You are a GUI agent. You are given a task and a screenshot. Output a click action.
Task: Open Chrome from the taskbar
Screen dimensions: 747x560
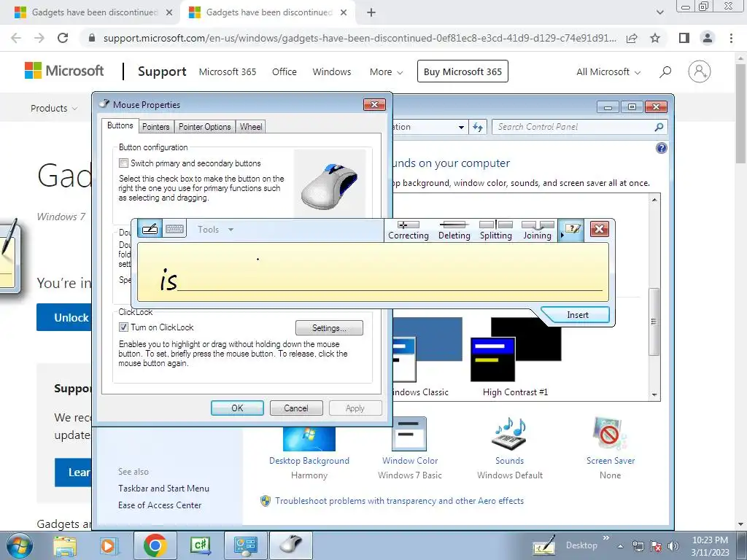(155, 545)
